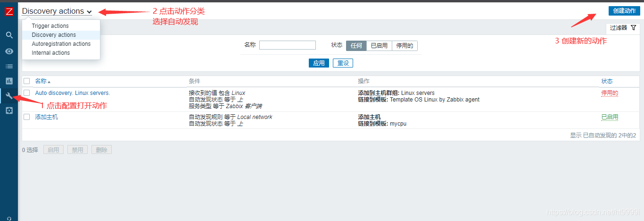The height and width of the screenshot is (221, 644).
Task: Click the 0 选择 selection counter
Action: [x=30, y=150]
